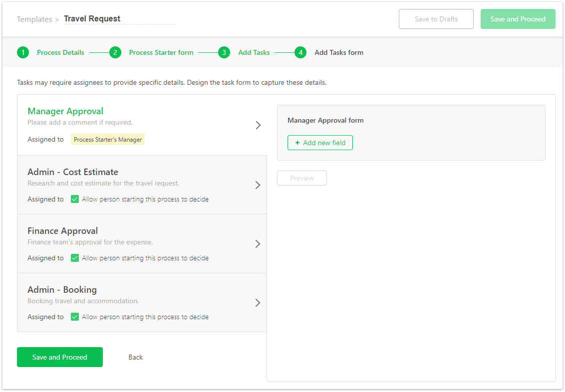Click the step 3 circle icon
Screen dimensions: 565x392
[x=224, y=52]
